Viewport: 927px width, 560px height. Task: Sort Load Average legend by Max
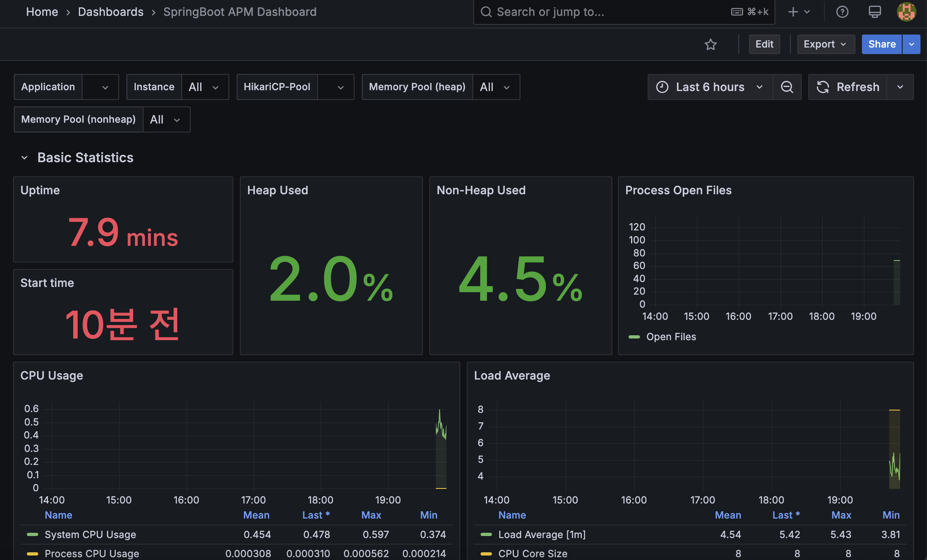click(x=841, y=515)
